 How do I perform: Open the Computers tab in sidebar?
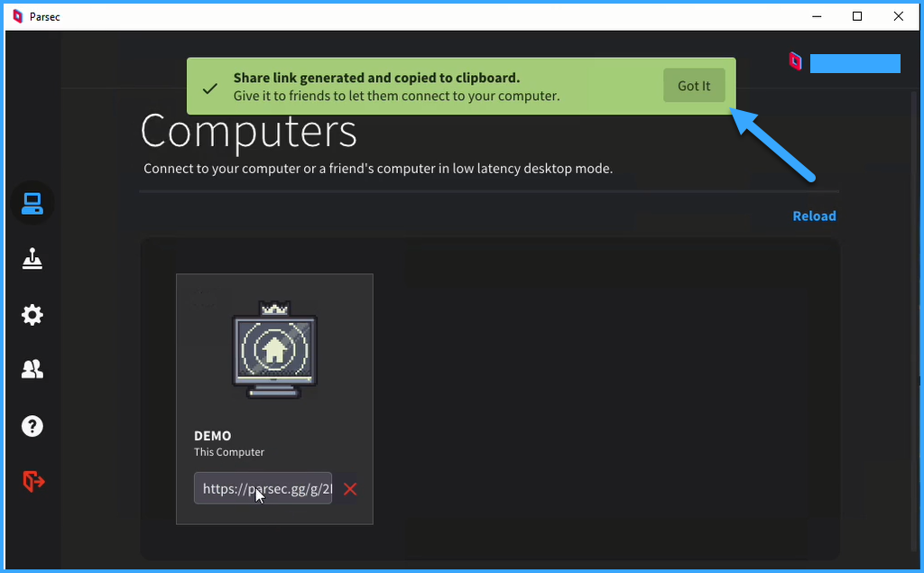(x=32, y=203)
